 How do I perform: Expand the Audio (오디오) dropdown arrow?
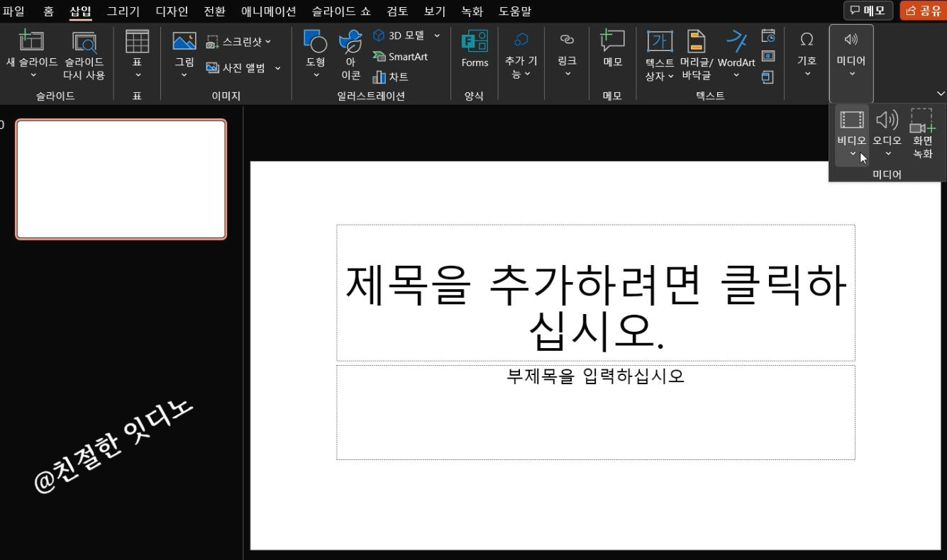tap(887, 154)
